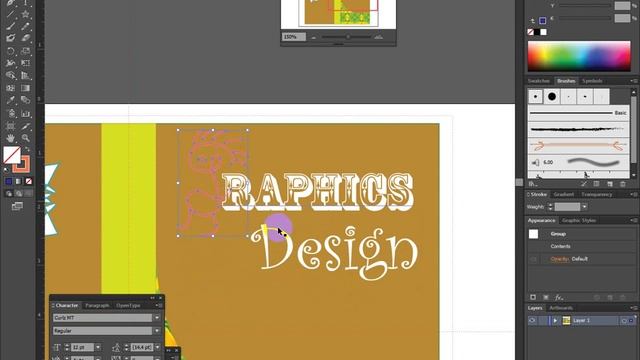The height and width of the screenshot is (360, 640).
Task: Switch to the Gradient tab
Action: pos(564,194)
